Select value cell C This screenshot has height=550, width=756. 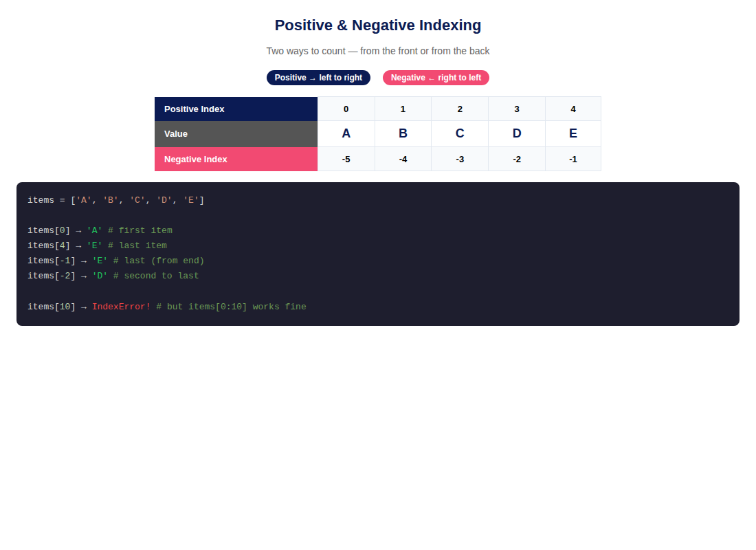[x=460, y=134]
